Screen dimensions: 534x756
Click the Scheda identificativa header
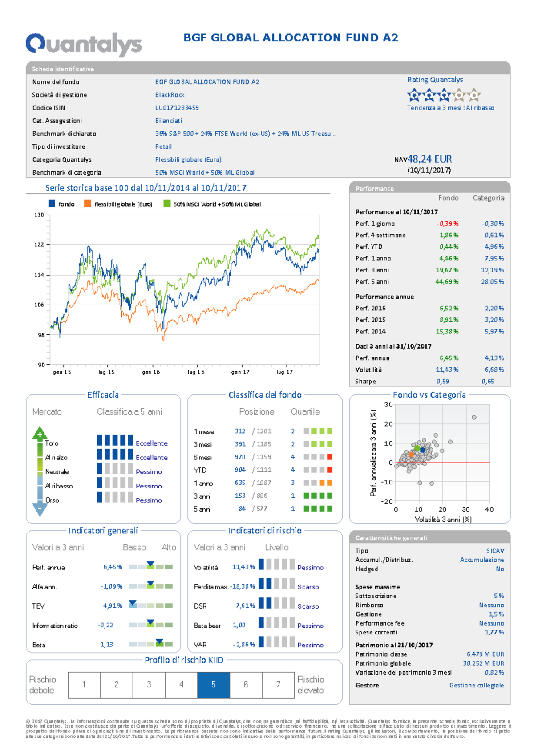268,68
